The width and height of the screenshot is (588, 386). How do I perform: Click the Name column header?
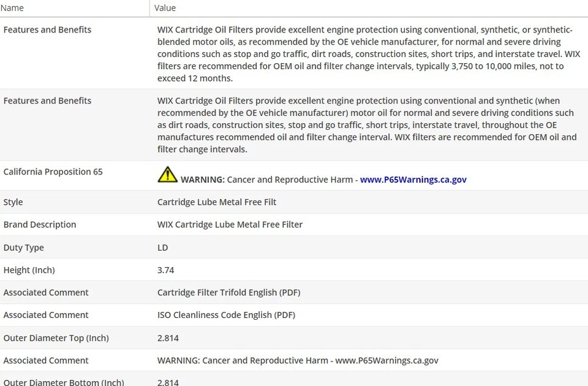pos(12,8)
